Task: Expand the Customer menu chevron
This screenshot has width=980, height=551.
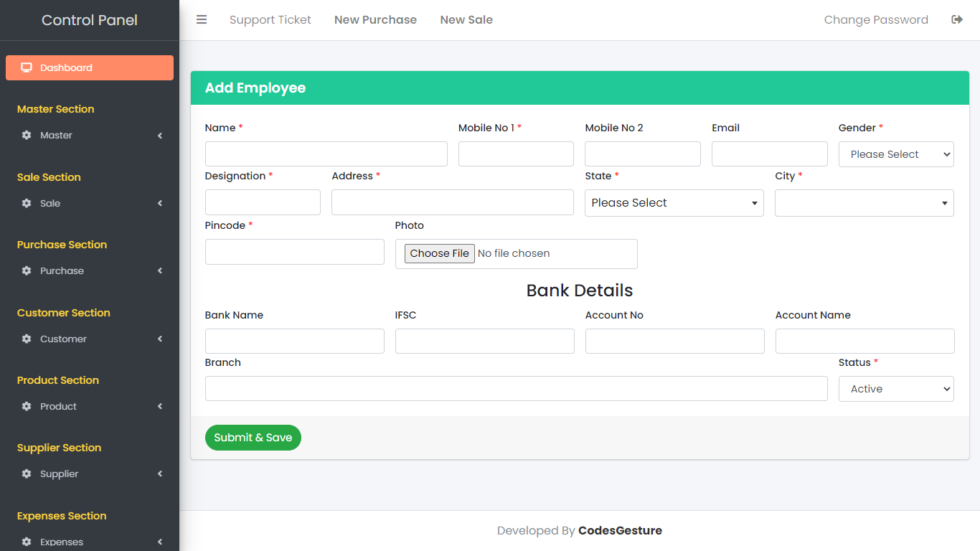Action: click(x=160, y=339)
